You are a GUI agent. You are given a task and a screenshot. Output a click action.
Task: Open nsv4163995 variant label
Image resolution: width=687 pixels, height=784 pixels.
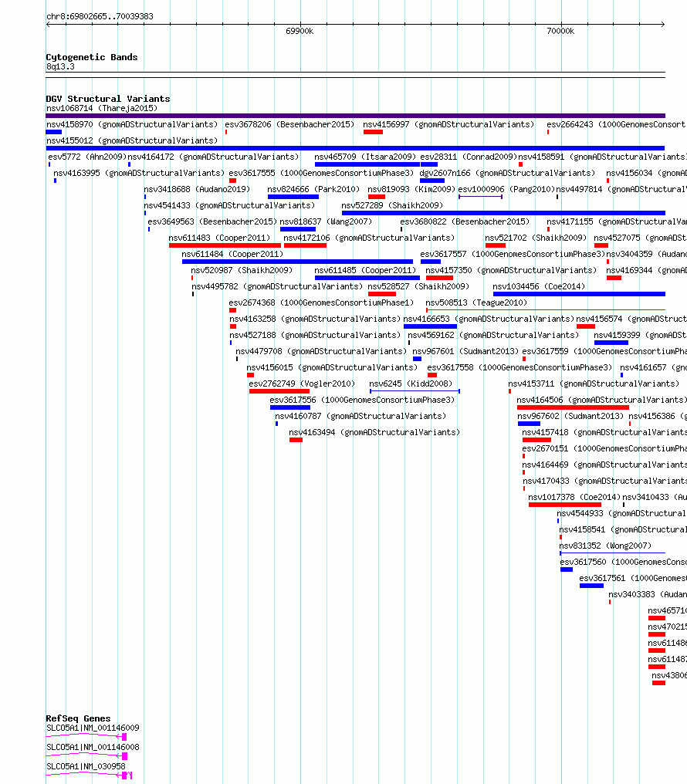[139, 173]
